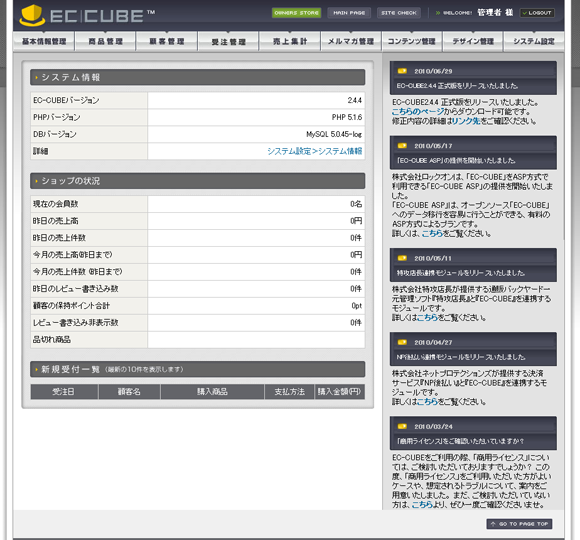Click the yellow icon beside 2010/04/27
Image resolution: width=580 pixels, height=540 pixels.
point(402,342)
